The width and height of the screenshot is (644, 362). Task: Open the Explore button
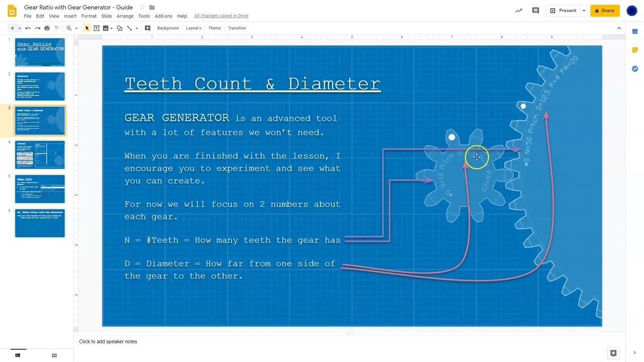[613, 353]
